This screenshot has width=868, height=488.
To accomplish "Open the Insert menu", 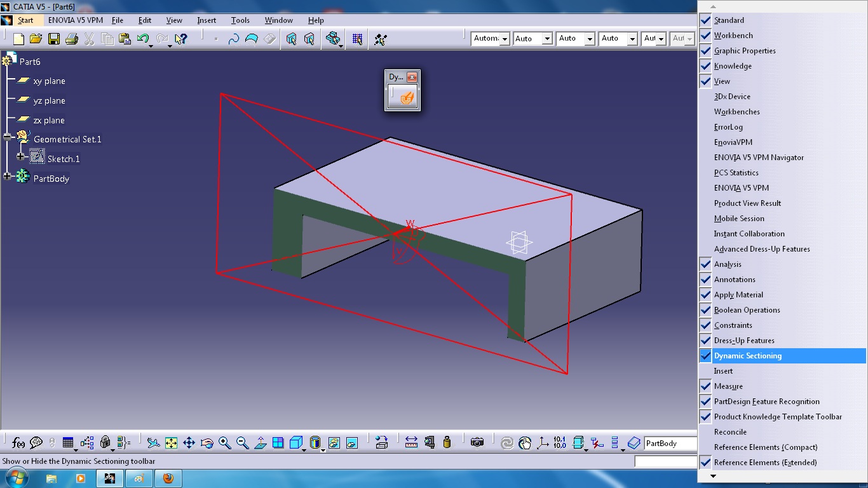I will pos(207,20).
